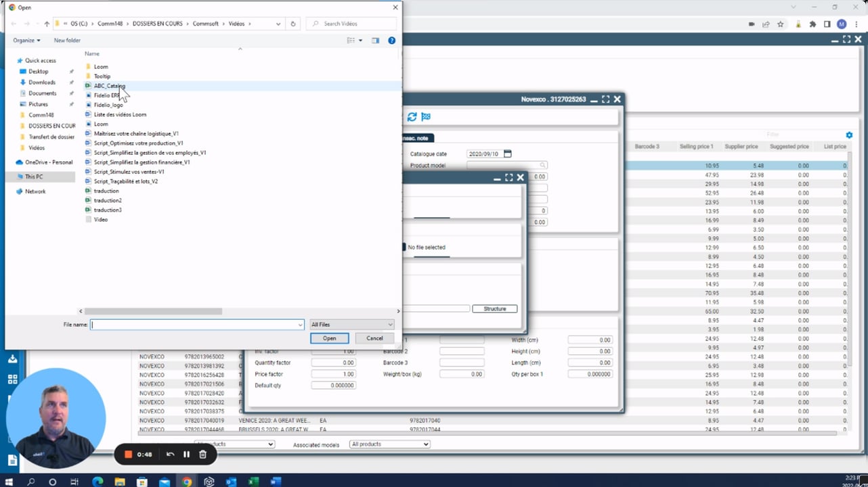Open the Associated models dropdown
Image resolution: width=868 pixels, height=487 pixels.
(389, 444)
